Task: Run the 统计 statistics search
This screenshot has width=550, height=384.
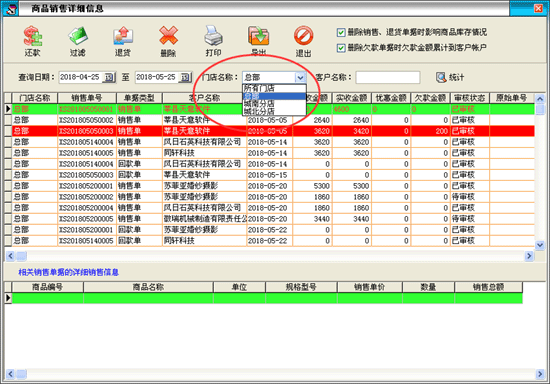Action: tap(450, 77)
